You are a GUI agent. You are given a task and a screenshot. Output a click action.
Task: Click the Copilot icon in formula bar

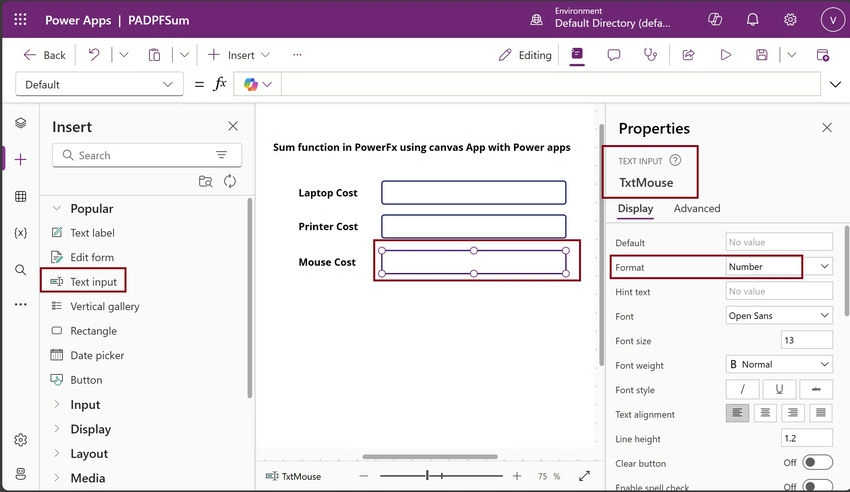[250, 85]
